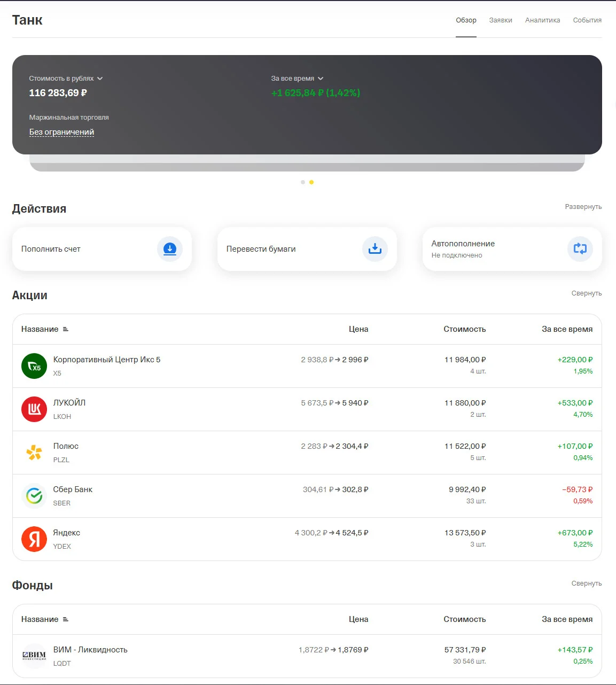Click total gain +1 625,84 ₽ (1,42%)
Image resolution: width=616 pixels, height=685 pixels.
point(316,93)
